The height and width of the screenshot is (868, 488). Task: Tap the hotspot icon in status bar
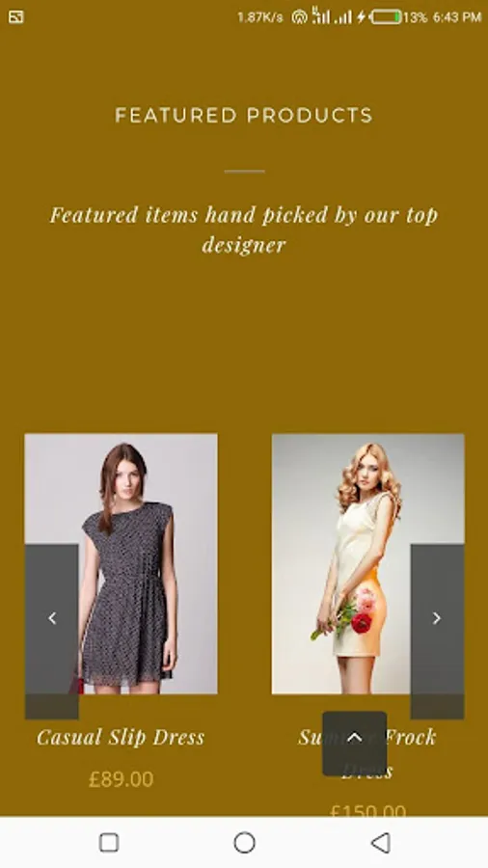299,17
